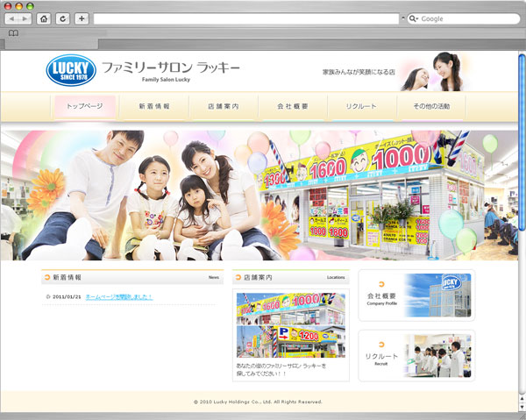526x420 pixels.
Task: Reload the page with the refresh icon
Action: [63, 18]
